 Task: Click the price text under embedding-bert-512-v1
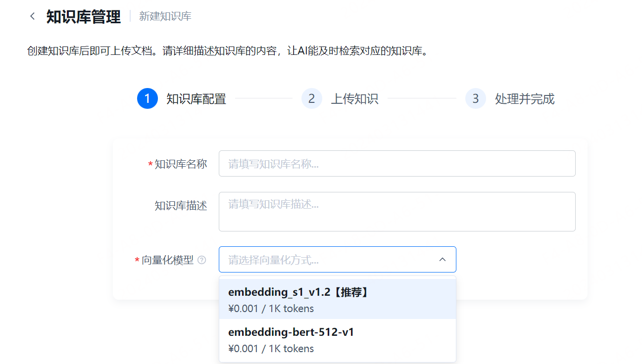click(271, 349)
